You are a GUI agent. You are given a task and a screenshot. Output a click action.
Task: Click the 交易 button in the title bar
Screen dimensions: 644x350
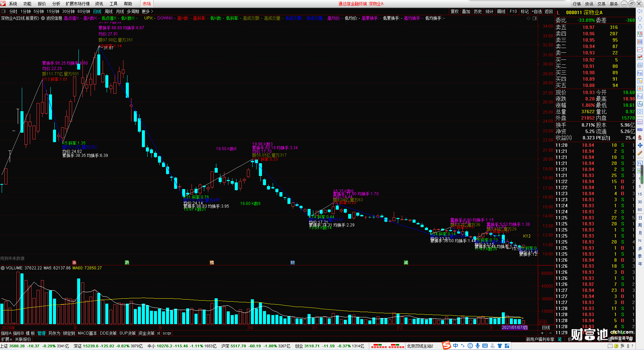coord(602,4)
